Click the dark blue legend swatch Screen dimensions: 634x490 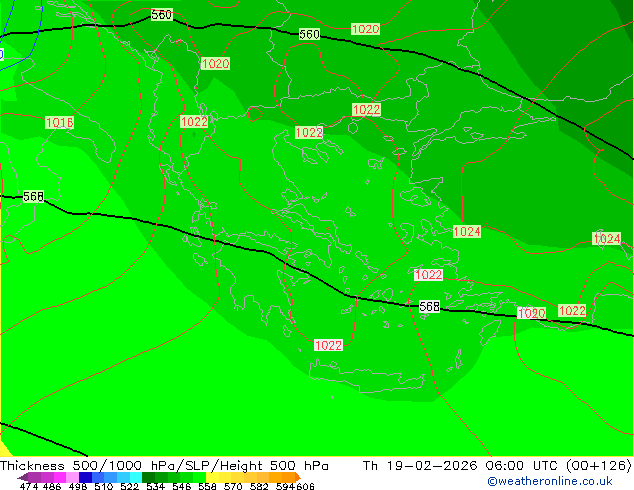[x=85, y=477]
